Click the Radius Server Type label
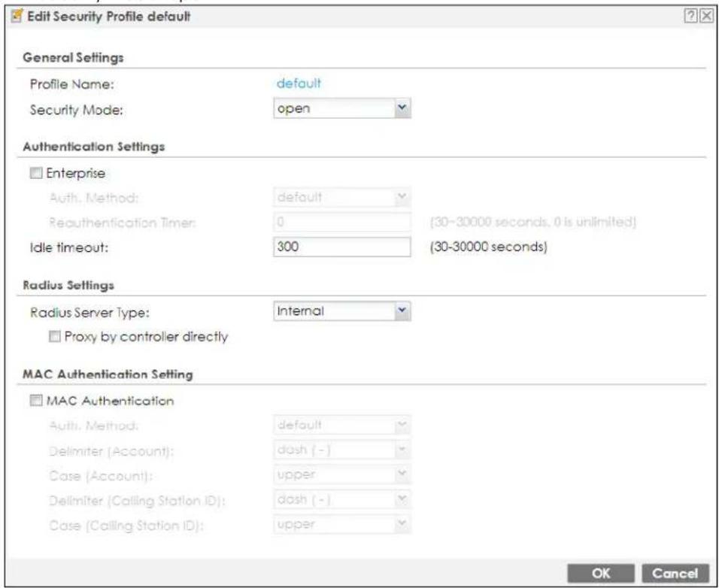This screenshot has height=588, width=719. click(x=89, y=313)
